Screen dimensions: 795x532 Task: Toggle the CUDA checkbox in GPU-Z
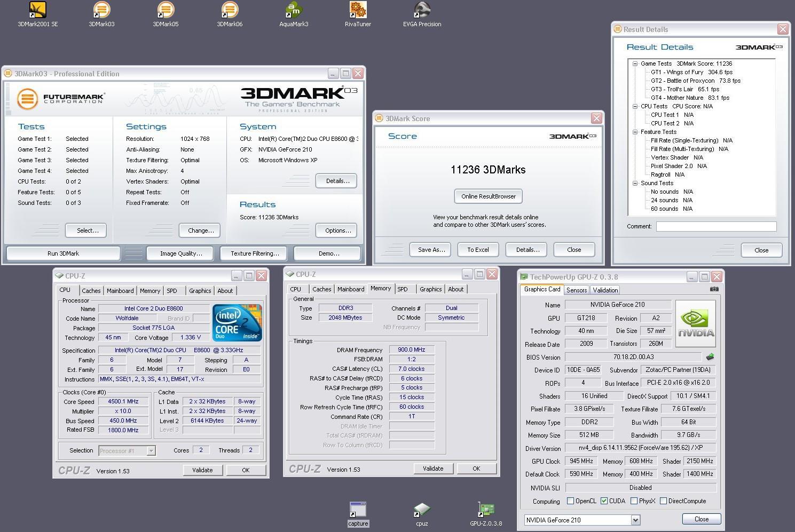tap(604, 501)
